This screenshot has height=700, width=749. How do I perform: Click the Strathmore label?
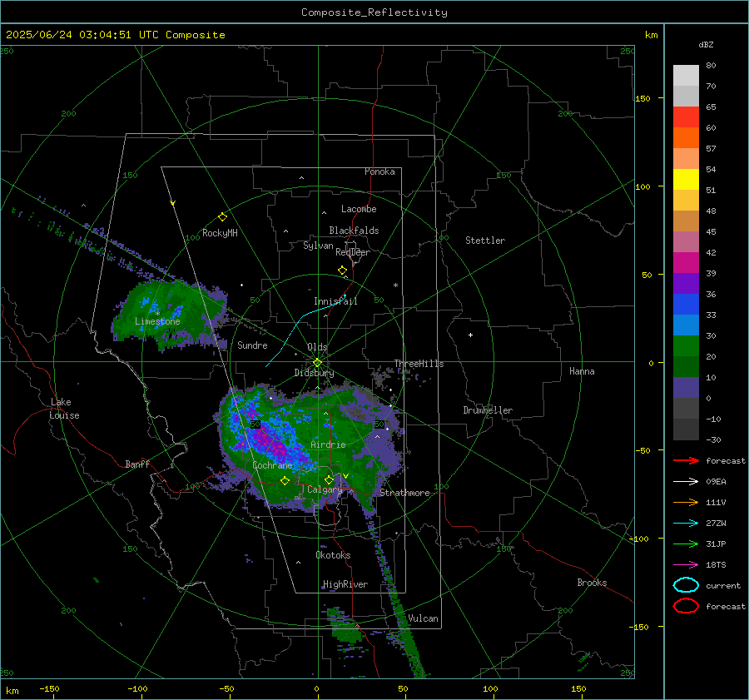point(404,493)
